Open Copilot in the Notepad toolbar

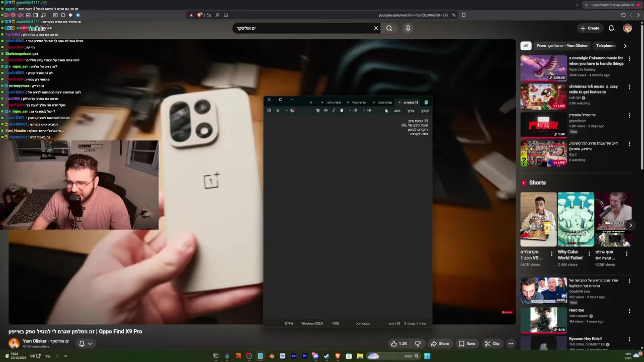[292, 111]
